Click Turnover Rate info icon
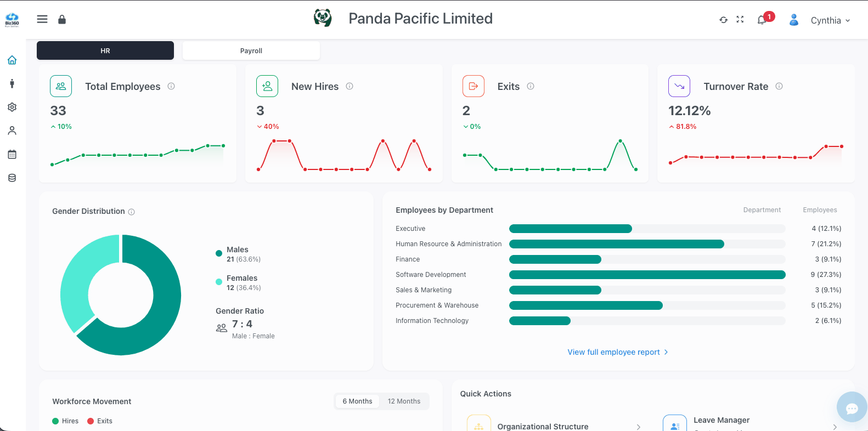The image size is (868, 431). coord(779,86)
